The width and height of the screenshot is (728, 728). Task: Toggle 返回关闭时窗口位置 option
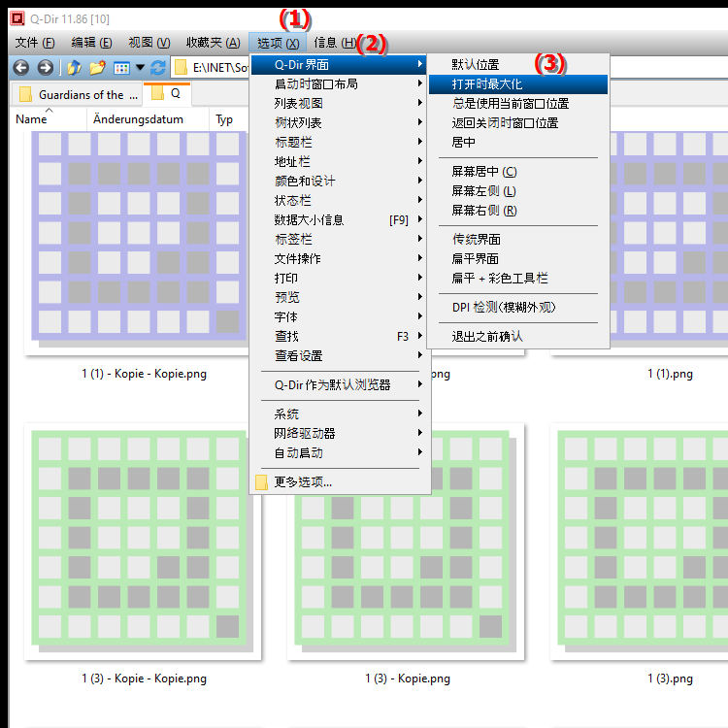[518, 122]
